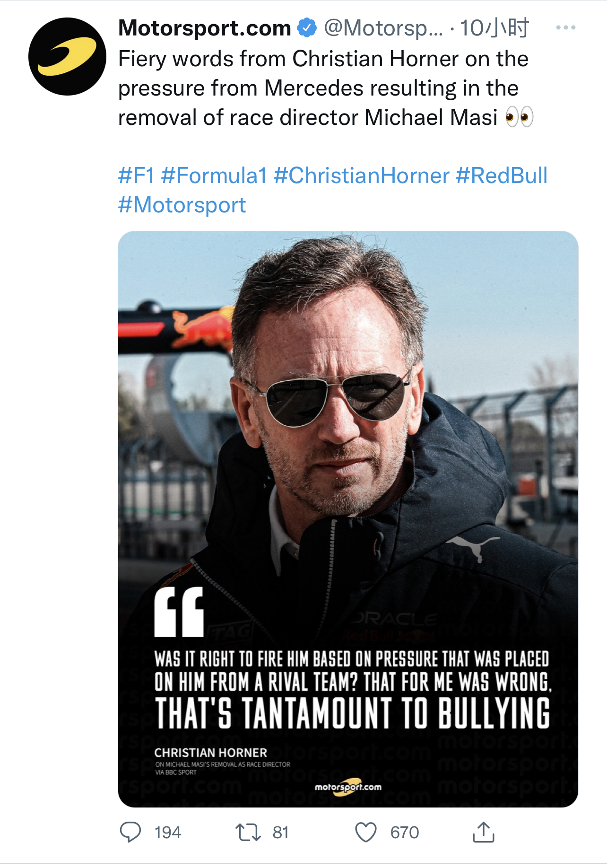Retweet this post using the retweet icon
The width and height of the screenshot is (607, 868).
pyautogui.click(x=248, y=832)
